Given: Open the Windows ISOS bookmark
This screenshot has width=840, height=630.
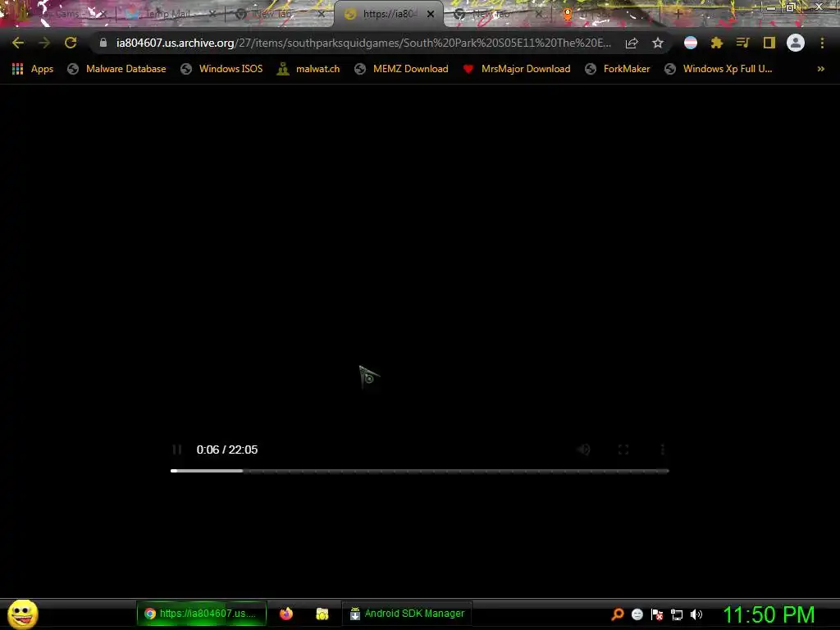Looking at the screenshot, I should (221, 69).
